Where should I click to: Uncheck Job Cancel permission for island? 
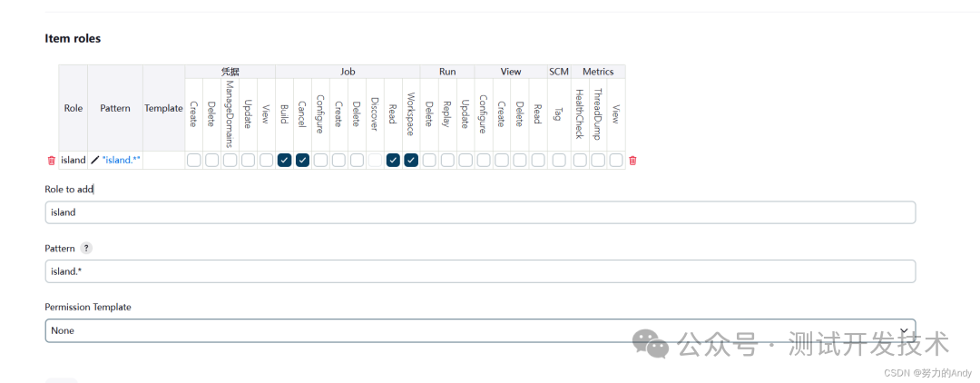point(302,160)
